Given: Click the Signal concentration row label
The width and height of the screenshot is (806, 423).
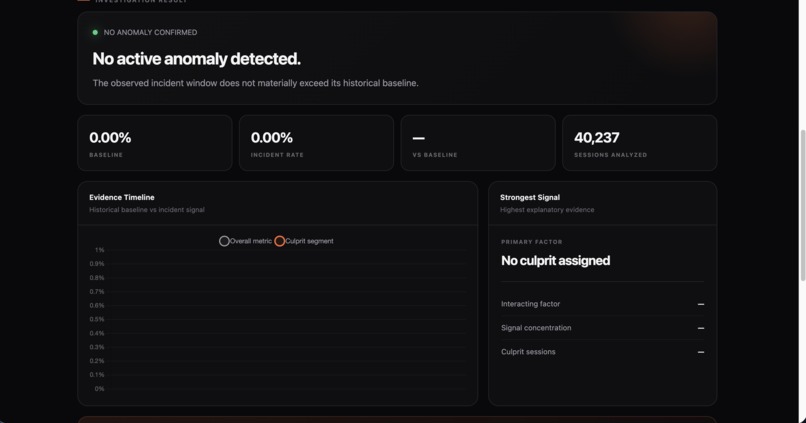Looking at the screenshot, I should click(x=536, y=328).
